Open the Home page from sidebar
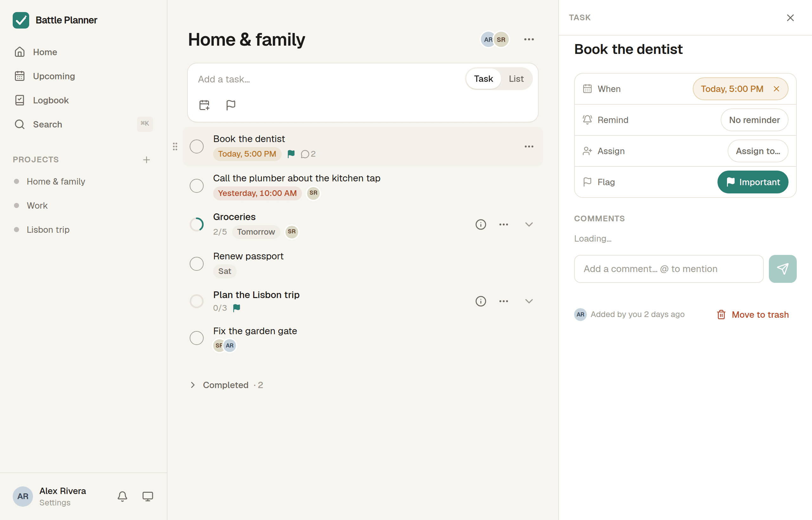Screen dimensions: 812x520 (x=83, y=52)
